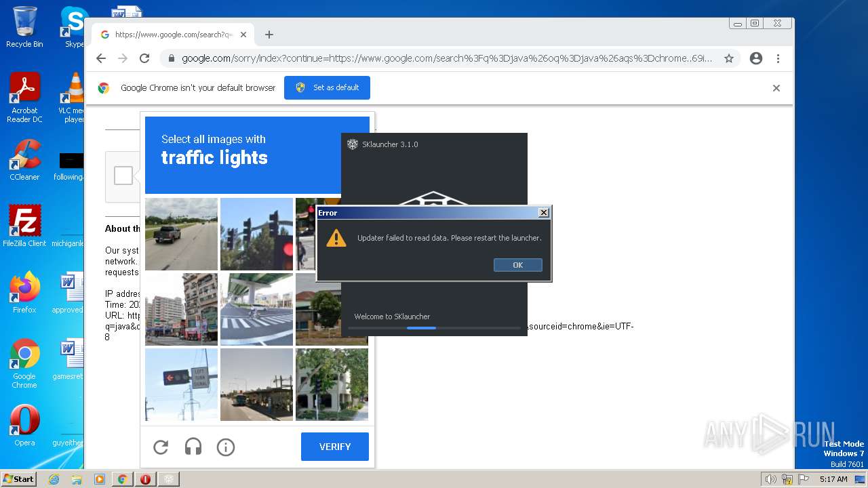The height and width of the screenshot is (488, 868).
Task: Open Windows Explorer from the taskbar
Action: (x=77, y=479)
